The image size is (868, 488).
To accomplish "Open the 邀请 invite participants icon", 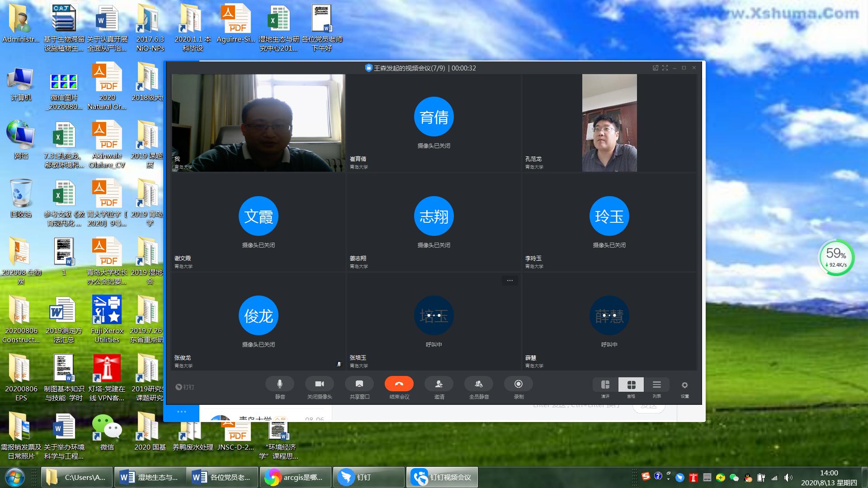I will (439, 384).
